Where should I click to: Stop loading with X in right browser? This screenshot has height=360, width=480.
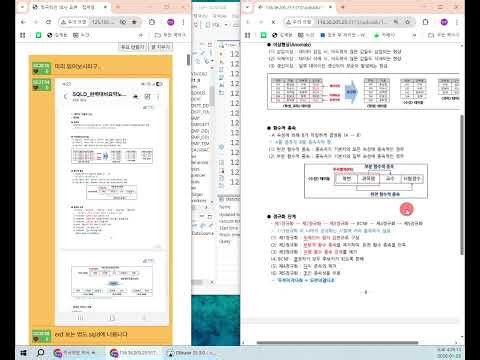point(273,22)
